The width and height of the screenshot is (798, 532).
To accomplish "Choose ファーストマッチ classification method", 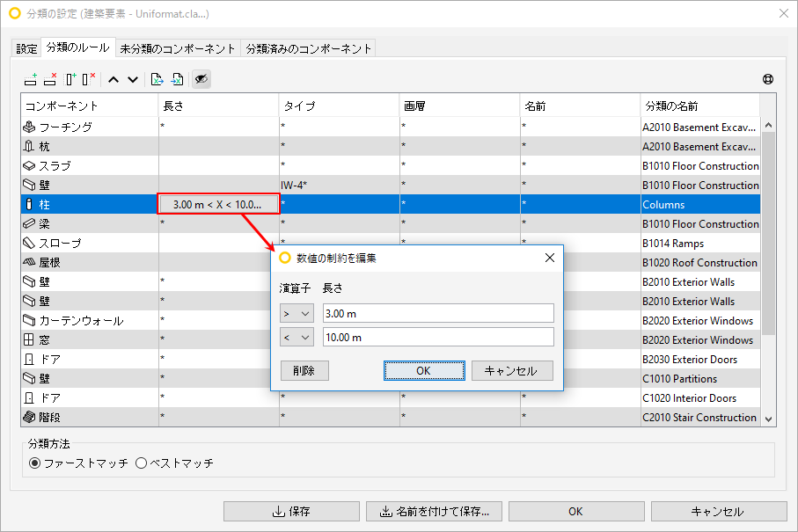I will pos(34,463).
